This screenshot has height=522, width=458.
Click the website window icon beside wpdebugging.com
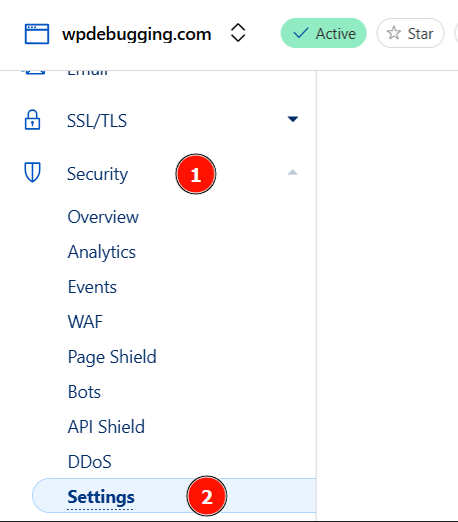pos(37,34)
